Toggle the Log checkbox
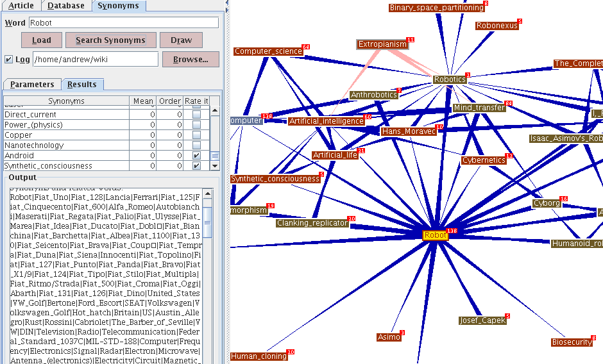This screenshot has height=364, width=603. click(x=8, y=59)
